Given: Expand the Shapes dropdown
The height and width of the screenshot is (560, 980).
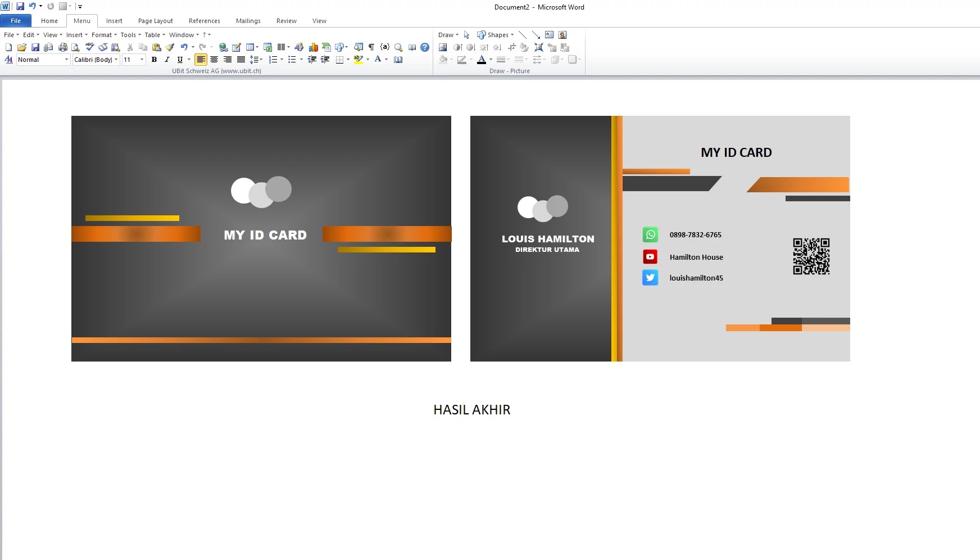Looking at the screenshot, I should pyautogui.click(x=495, y=35).
